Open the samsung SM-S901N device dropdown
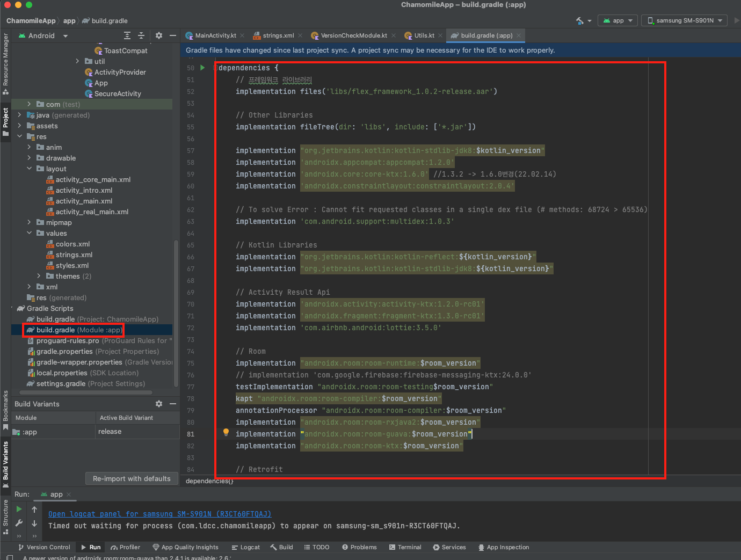Viewport: 741px width, 560px height. tap(684, 20)
